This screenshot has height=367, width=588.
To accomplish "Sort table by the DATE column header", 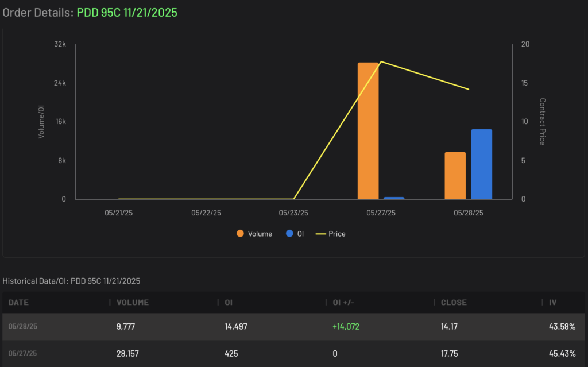I will (18, 303).
